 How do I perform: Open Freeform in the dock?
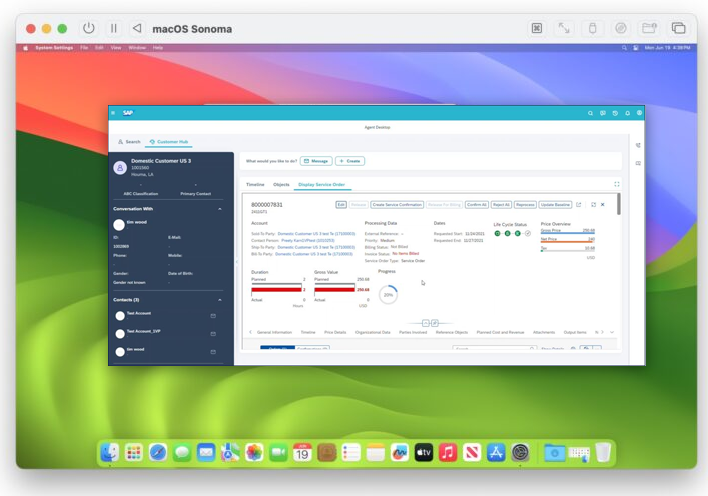(399, 452)
